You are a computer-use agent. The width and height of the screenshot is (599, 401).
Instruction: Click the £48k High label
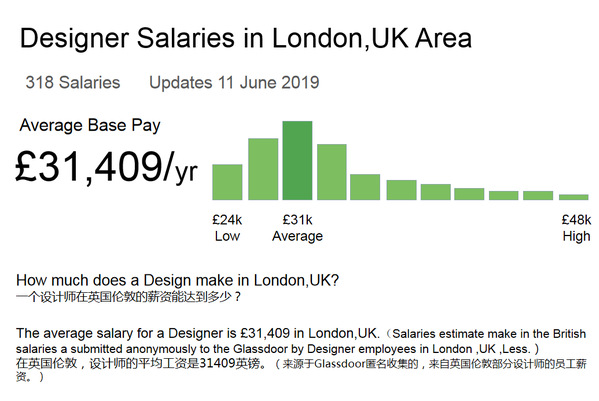[x=576, y=228]
